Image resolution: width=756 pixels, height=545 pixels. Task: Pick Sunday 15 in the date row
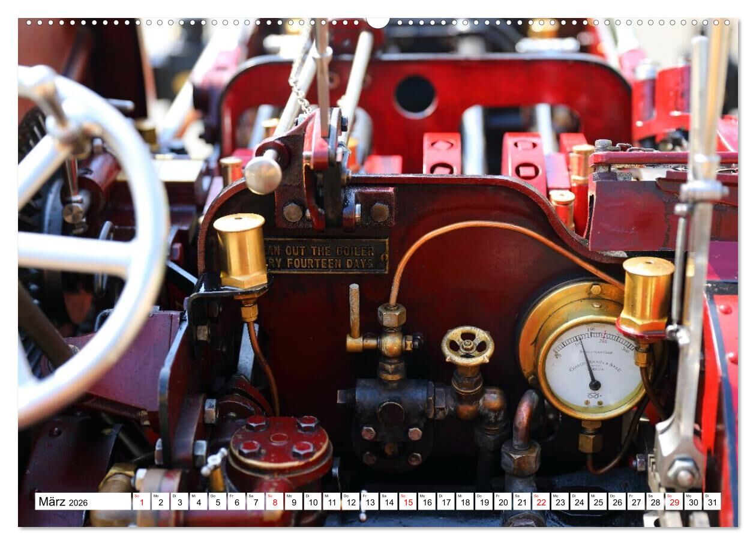point(407,502)
